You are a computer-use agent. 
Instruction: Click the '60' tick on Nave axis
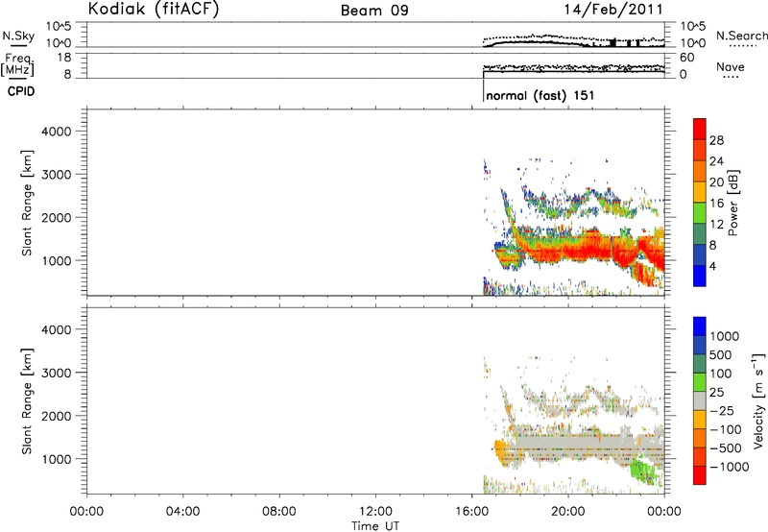(x=686, y=58)
